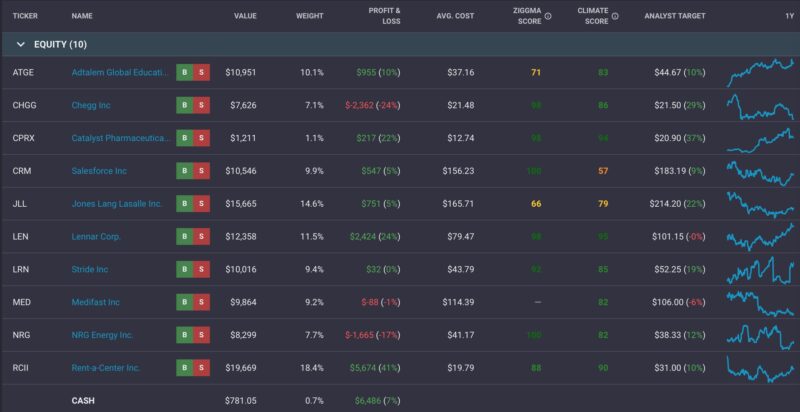
Task: Open the Lennar Corp. link
Action: tap(96, 237)
